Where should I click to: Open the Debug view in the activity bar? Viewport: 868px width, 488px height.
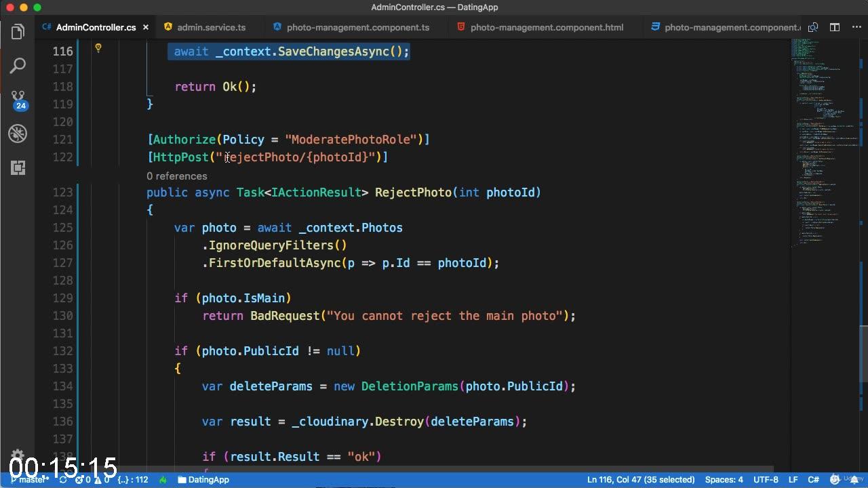point(18,134)
